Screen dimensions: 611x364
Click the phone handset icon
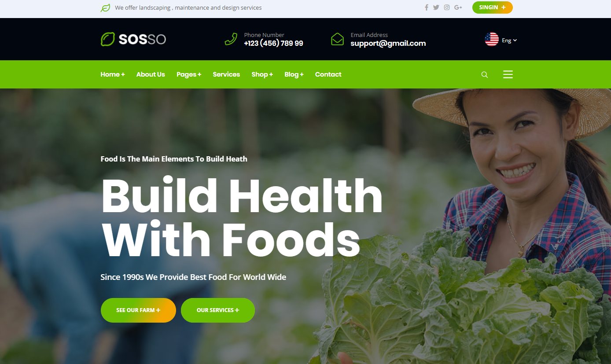coord(231,39)
